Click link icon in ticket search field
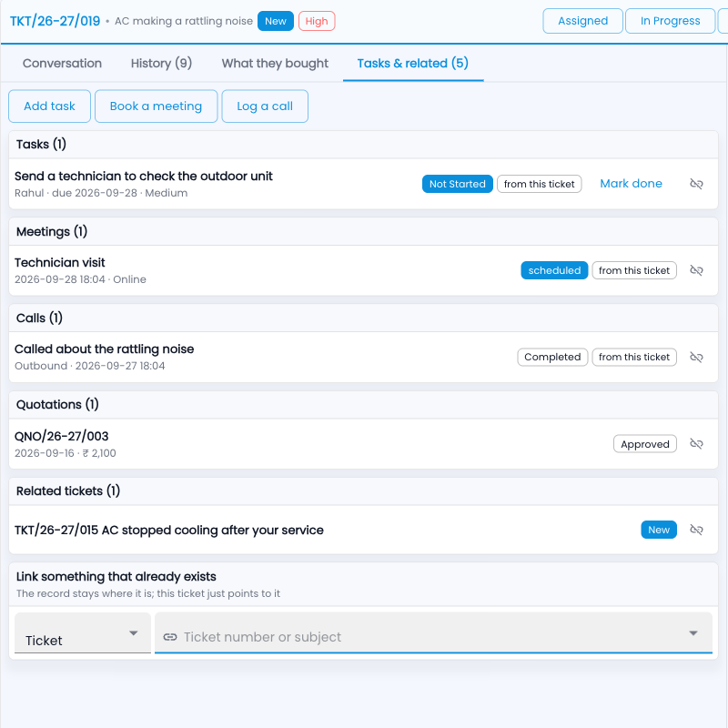This screenshot has height=728, width=728. click(170, 637)
